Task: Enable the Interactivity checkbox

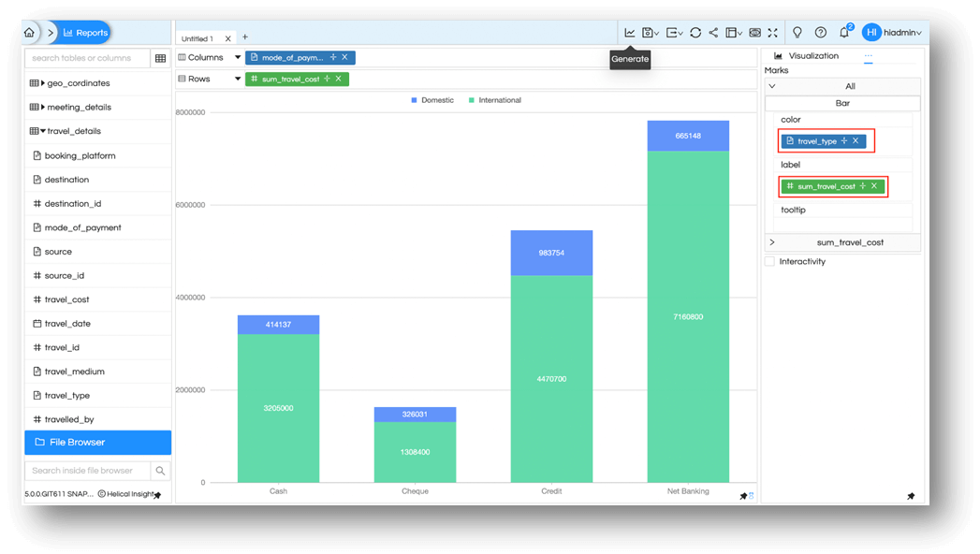Action: pyautogui.click(x=769, y=261)
